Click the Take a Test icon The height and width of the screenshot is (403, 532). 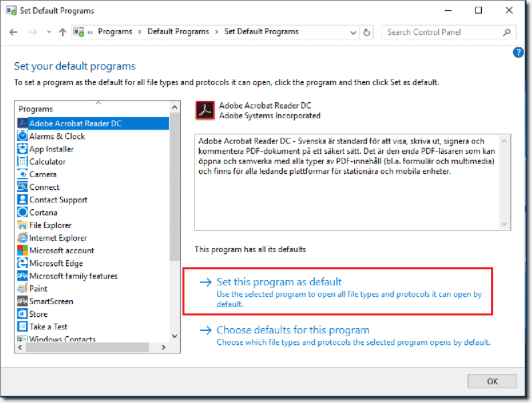[23, 327]
